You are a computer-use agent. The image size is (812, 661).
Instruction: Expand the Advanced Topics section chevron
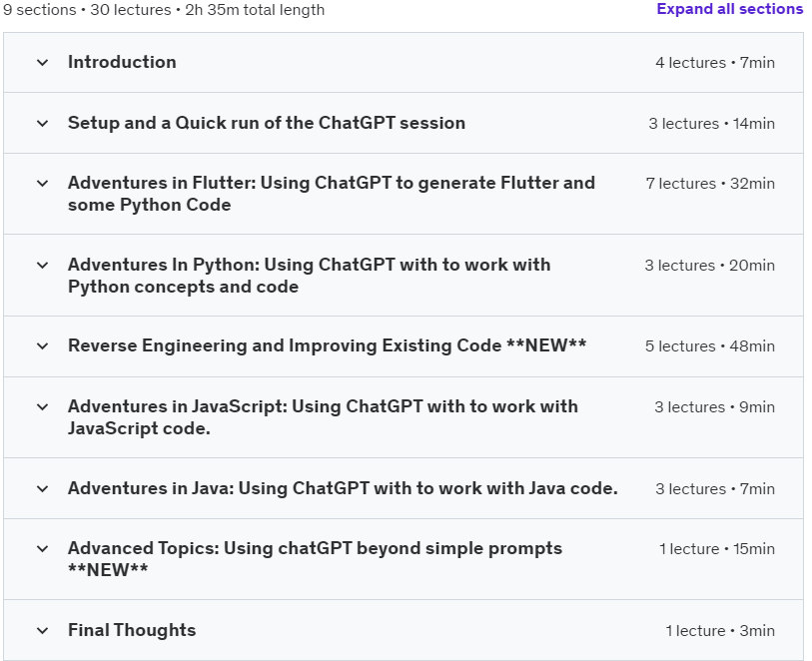[43, 549]
